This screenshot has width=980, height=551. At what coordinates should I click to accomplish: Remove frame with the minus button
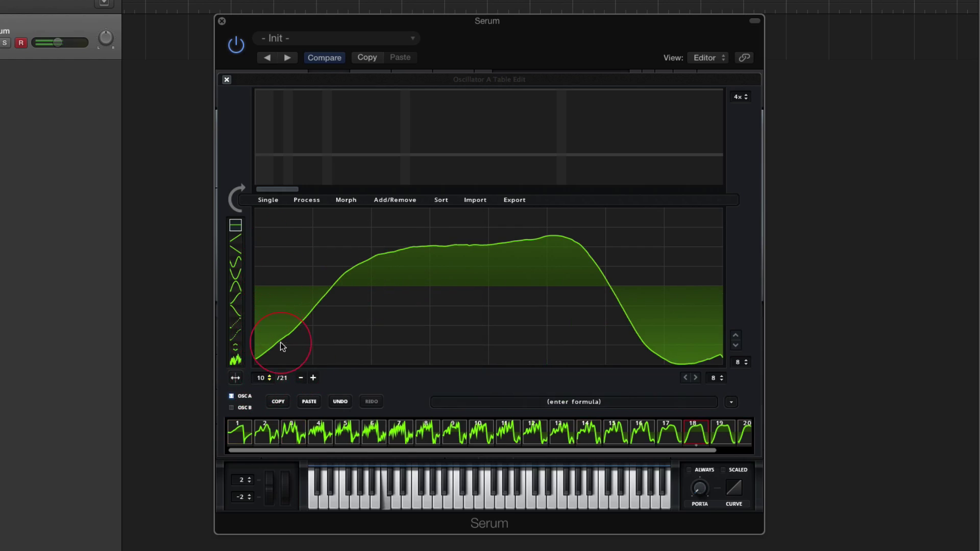301,378
